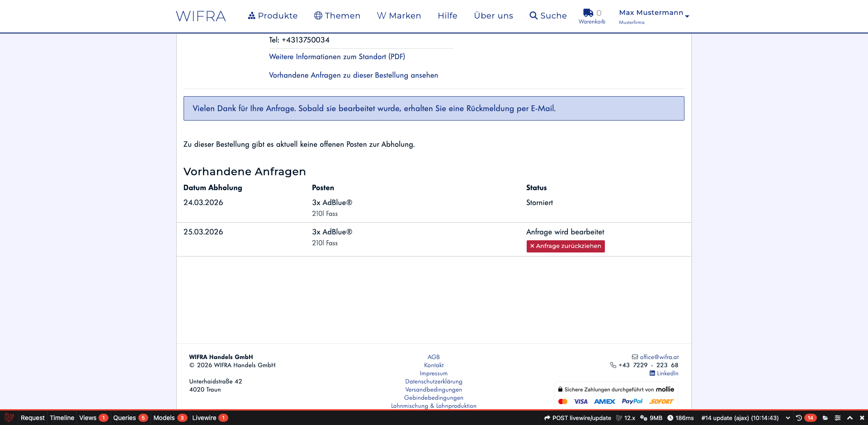Click the Laravel debugbar logo icon
The image size is (868, 425).
pos(9,418)
